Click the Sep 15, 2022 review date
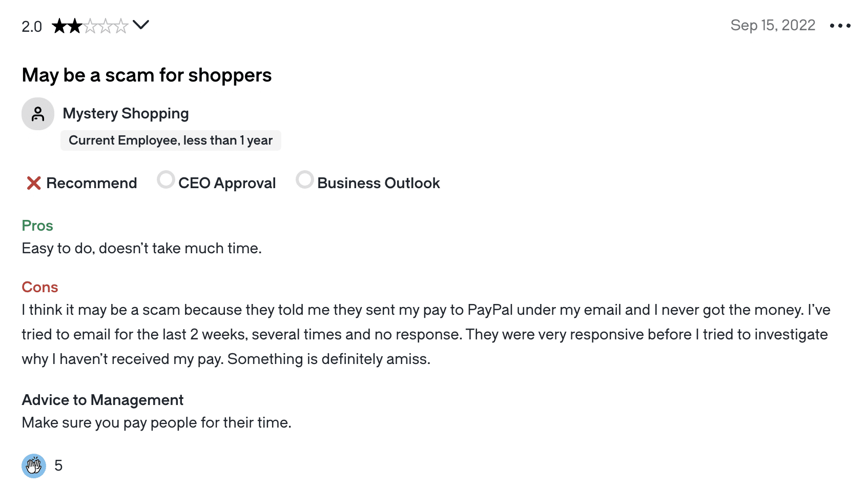Screen dimensions: 868x486 [773, 25]
